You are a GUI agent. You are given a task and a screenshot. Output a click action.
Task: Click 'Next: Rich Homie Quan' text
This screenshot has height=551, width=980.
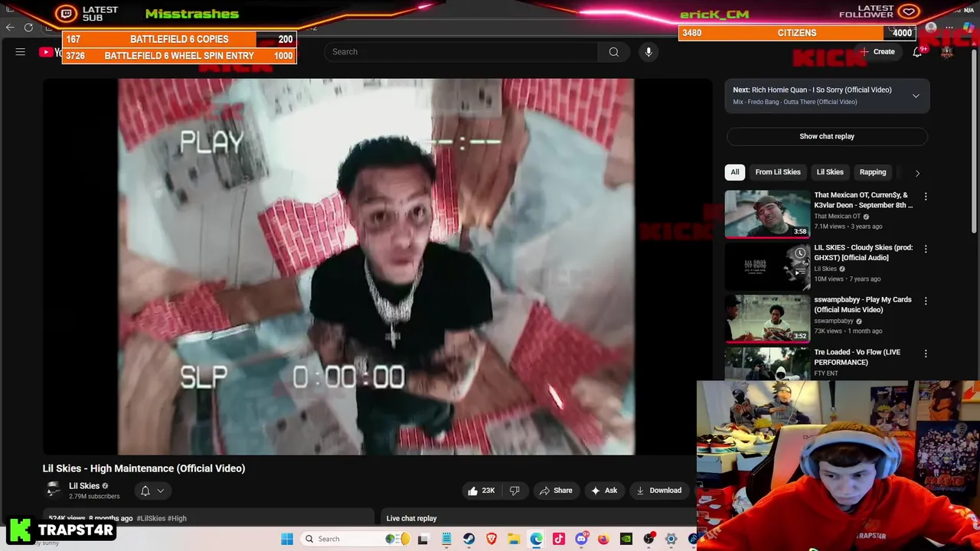pos(812,90)
